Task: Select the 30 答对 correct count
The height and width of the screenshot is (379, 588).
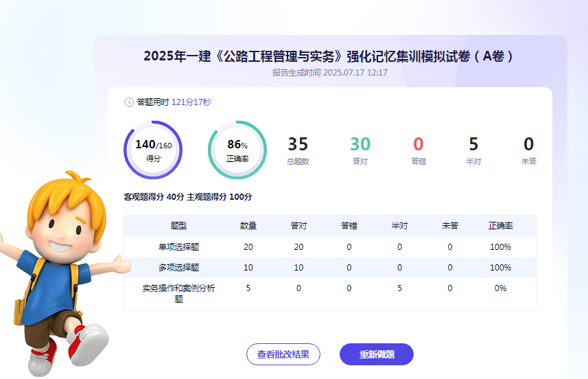Action: (x=360, y=150)
